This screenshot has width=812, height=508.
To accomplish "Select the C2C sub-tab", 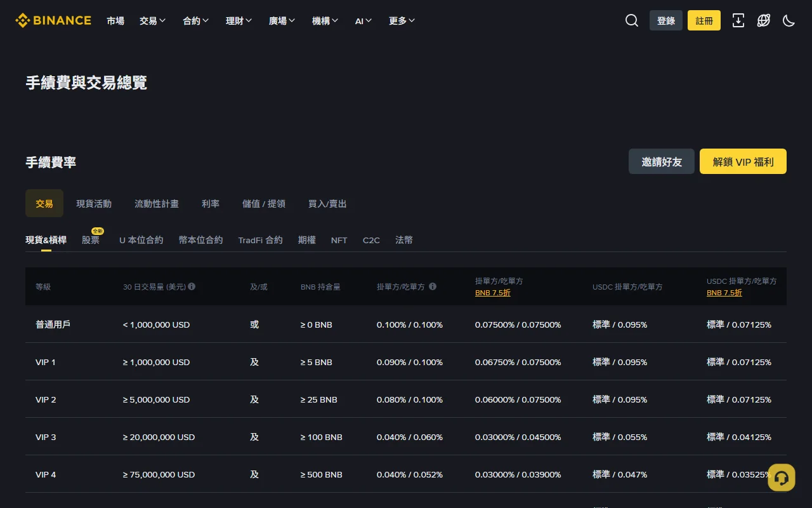I will (x=371, y=240).
